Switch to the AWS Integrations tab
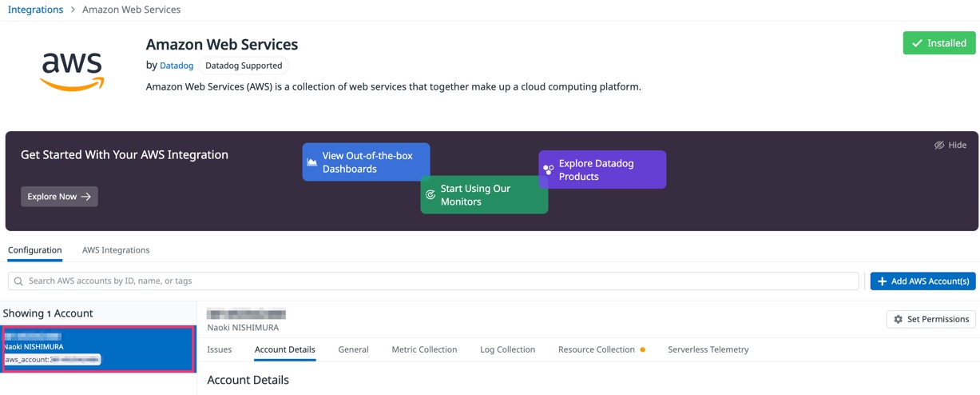This screenshot has width=980, height=395. [116, 250]
